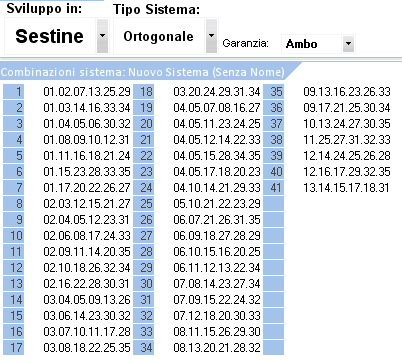Select combination 09.13.16.23.26.33
Image resolution: width=402 pixels, height=362 pixels.
click(x=347, y=92)
